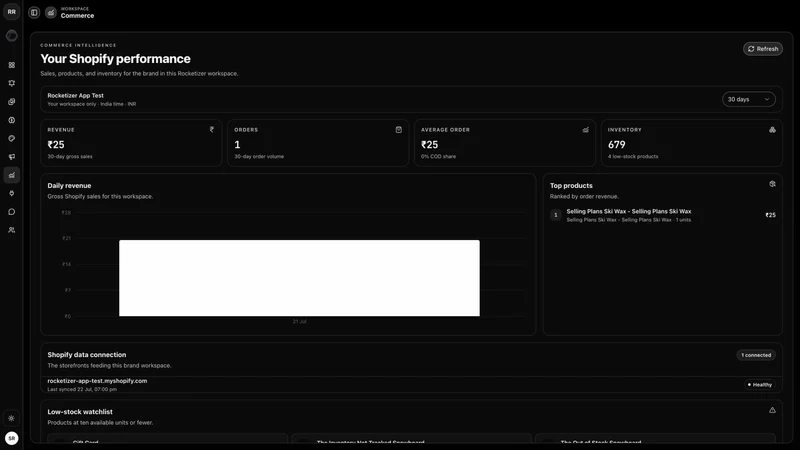Screen dimensions: 800x450
Task: Open rocketizer-app-test.myshopify.com storefront row
Action: (x=411, y=385)
